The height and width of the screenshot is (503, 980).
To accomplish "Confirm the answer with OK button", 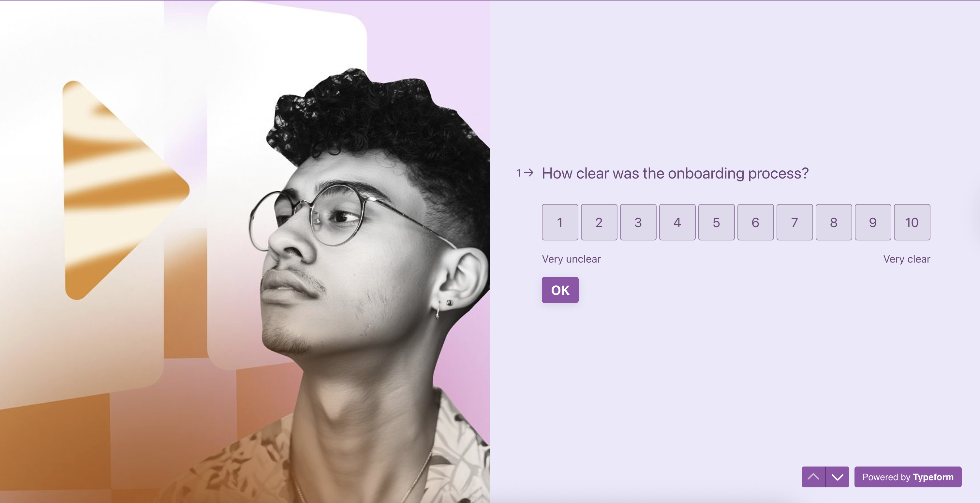I will pyautogui.click(x=560, y=290).
